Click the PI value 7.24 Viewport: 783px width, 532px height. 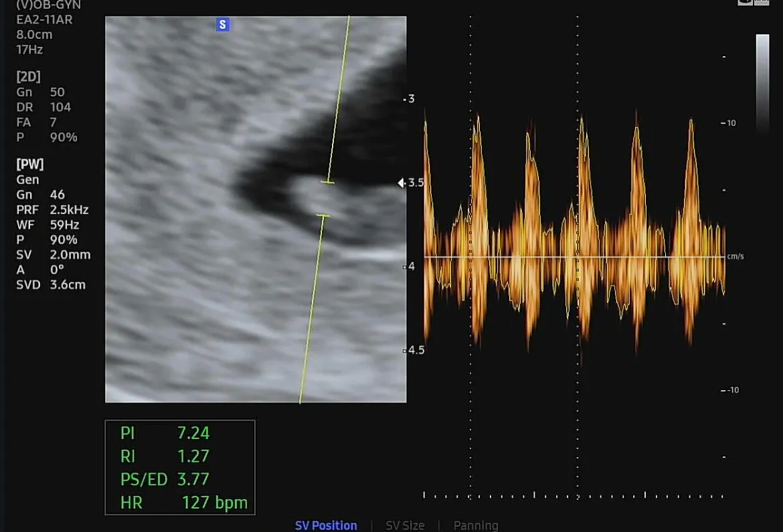tap(193, 432)
